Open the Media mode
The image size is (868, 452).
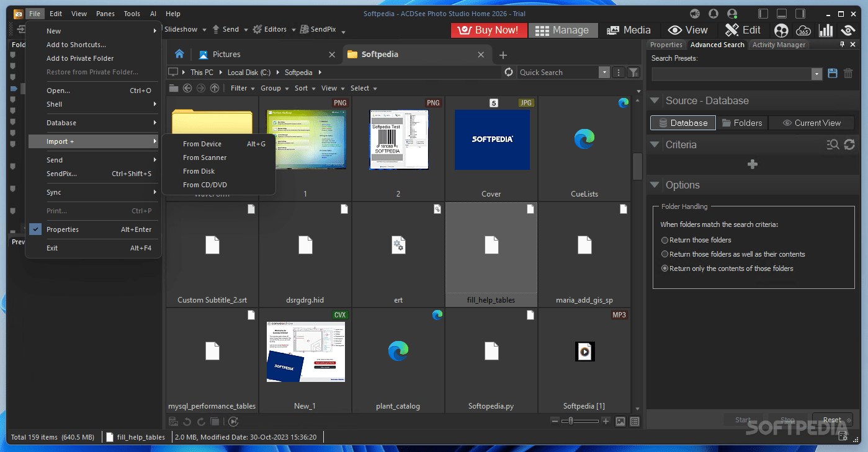630,30
